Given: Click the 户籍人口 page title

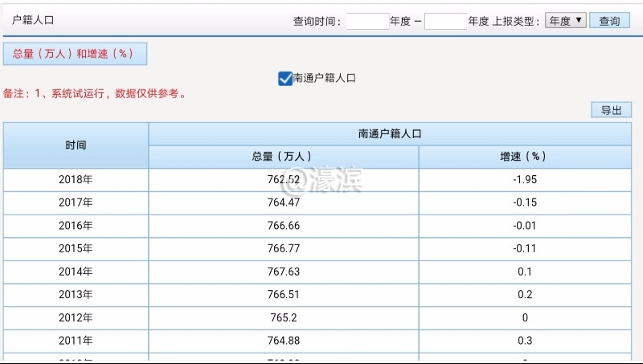Looking at the screenshot, I should 34,19.
